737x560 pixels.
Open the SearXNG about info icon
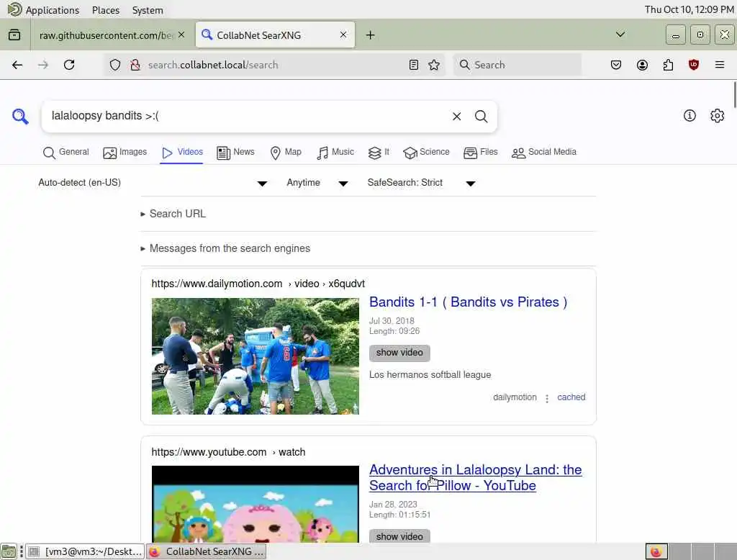(689, 116)
